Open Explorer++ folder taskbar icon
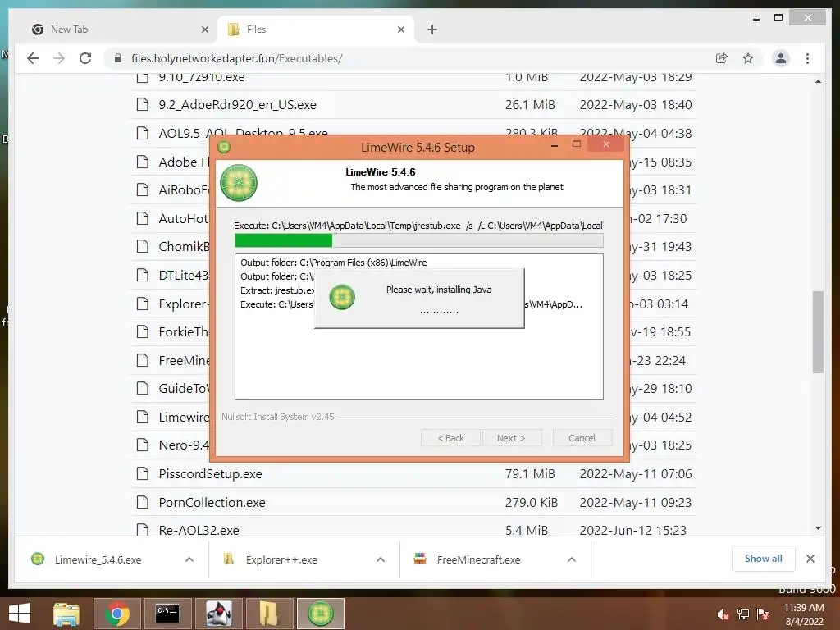Image resolution: width=840 pixels, height=630 pixels. [269, 614]
